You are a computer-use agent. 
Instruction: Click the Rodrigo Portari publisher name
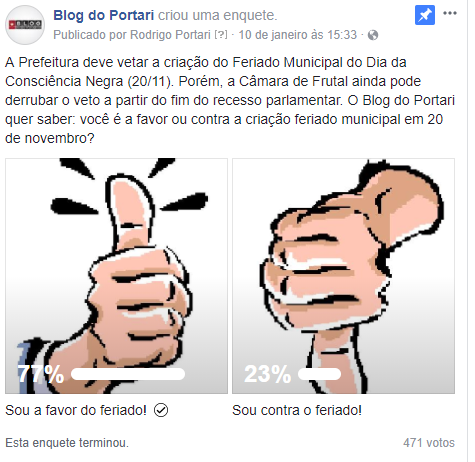point(170,35)
